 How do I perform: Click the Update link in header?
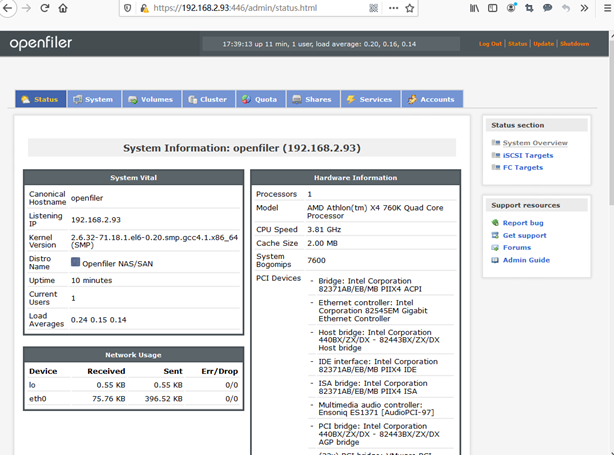coord(544,44)
